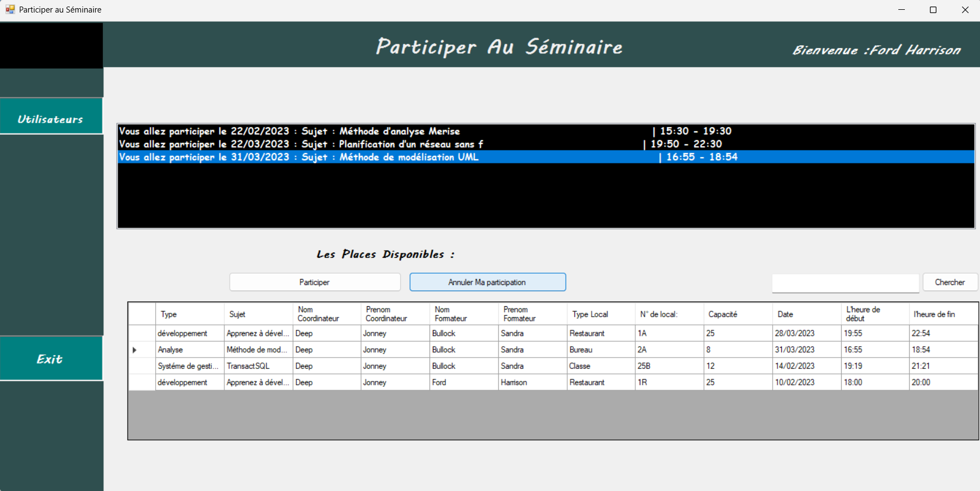The image size is (980, 491).
Task: Click the start time cell 19:19
Action: (875, 366)
